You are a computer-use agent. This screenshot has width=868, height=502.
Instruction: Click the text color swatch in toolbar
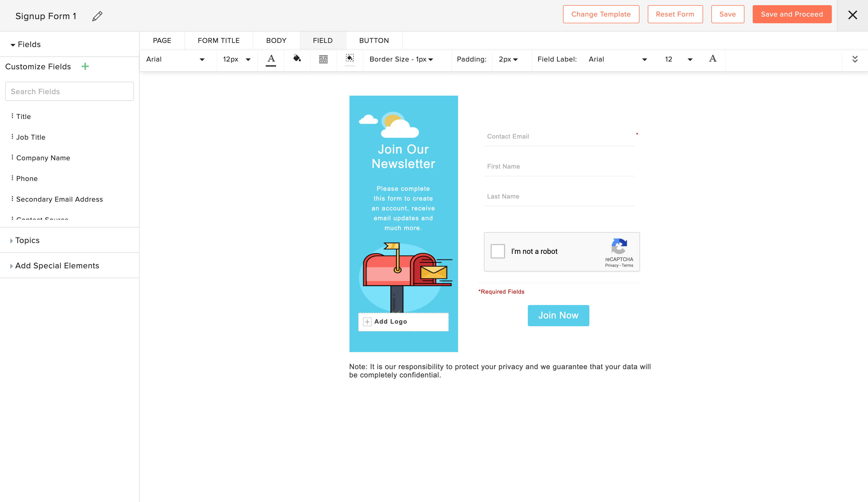point(271,59)
